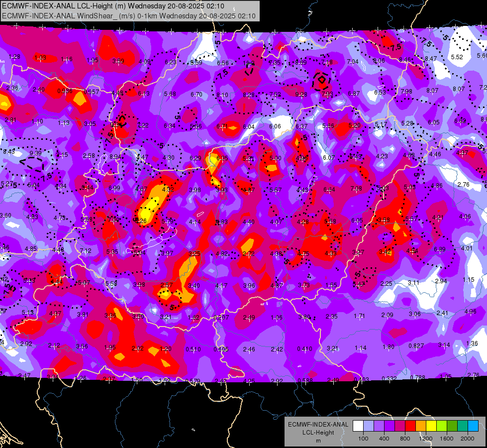Click the wind shear value '6.07'

tap(329, 158)
